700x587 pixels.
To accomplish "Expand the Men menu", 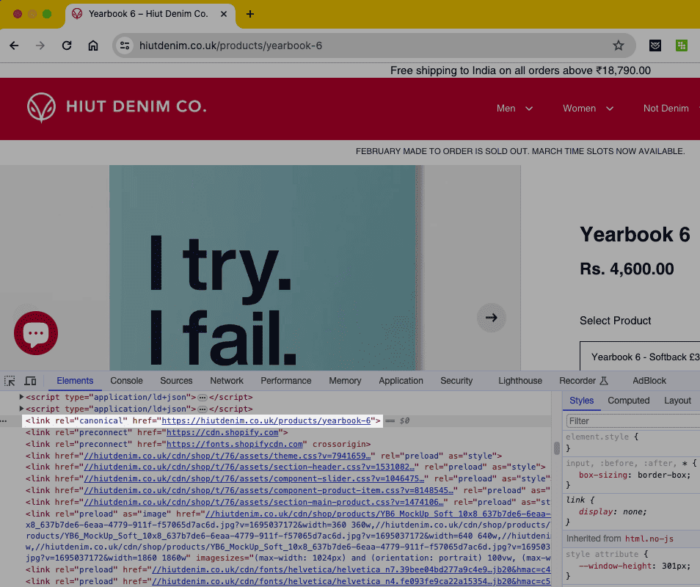I will point(514,108).
